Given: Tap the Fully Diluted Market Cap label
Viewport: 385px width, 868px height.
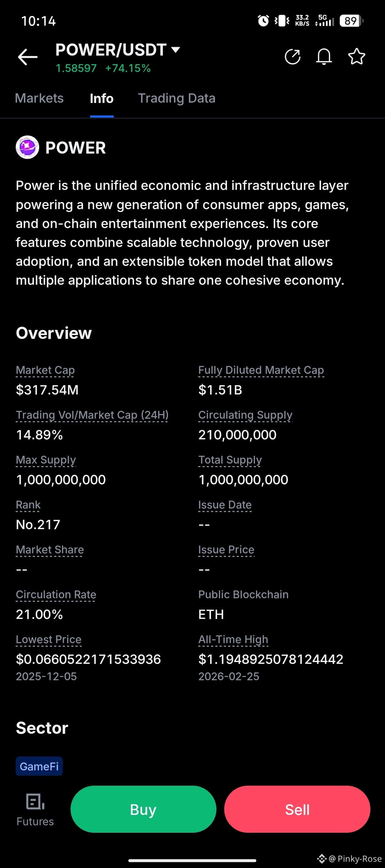Looking at the screenshot, I should tap(261, 370).
